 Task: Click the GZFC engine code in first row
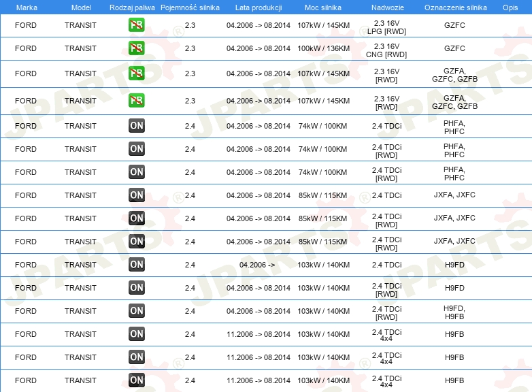point(454,25)
